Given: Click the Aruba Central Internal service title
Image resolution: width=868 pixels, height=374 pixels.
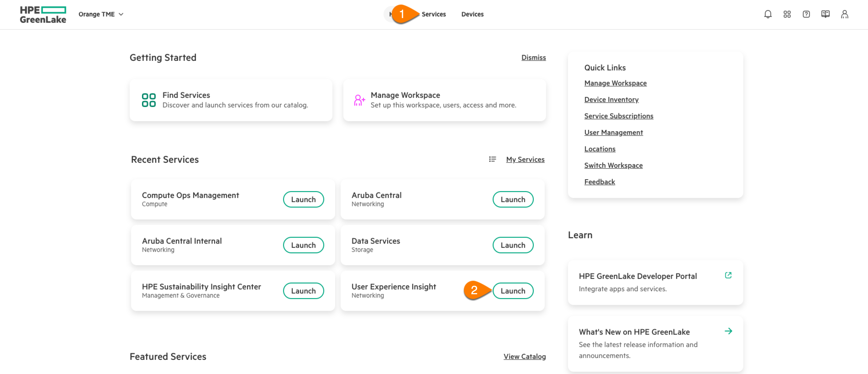Looking at the screenshot, I should pyautogui.click(x=182, y=241).
